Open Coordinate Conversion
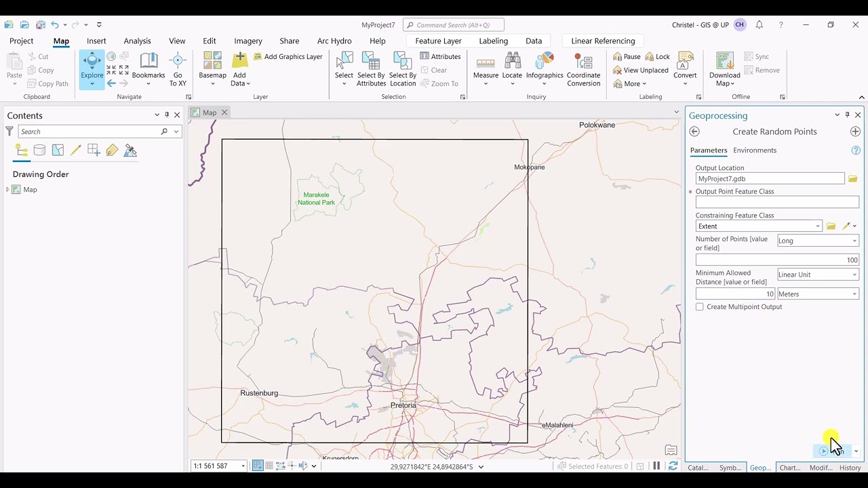868x488 pixels. 583,69
